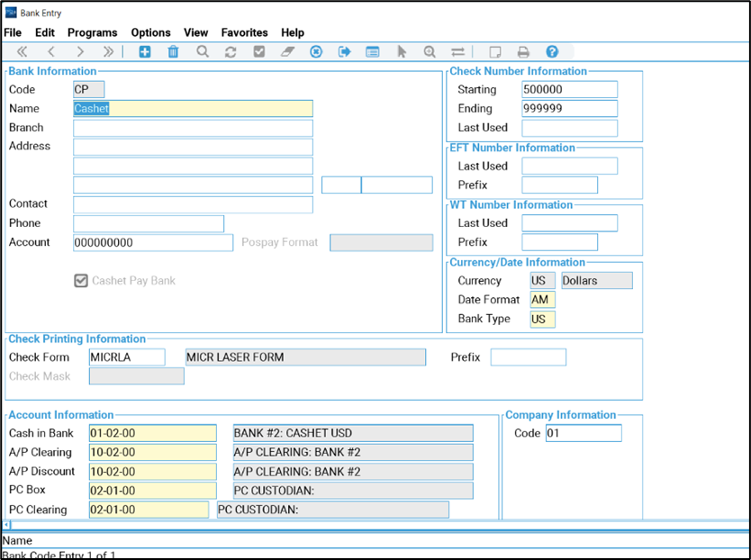Click the Date Format field showing AM
The width and height of the screenshot is (751, 560).
(543, 300)
